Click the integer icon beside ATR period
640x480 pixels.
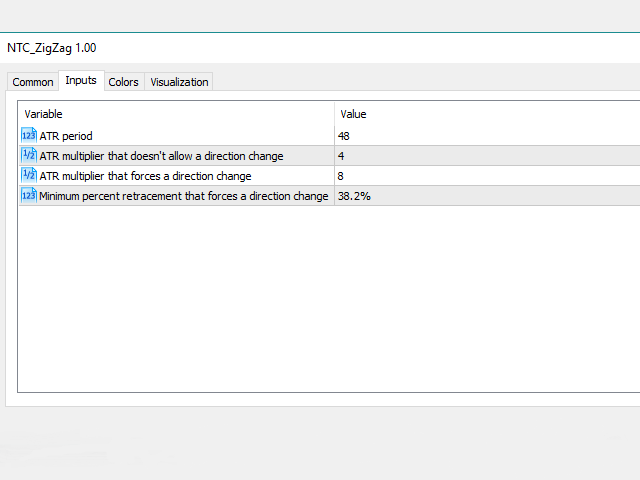tap(28, 136)
